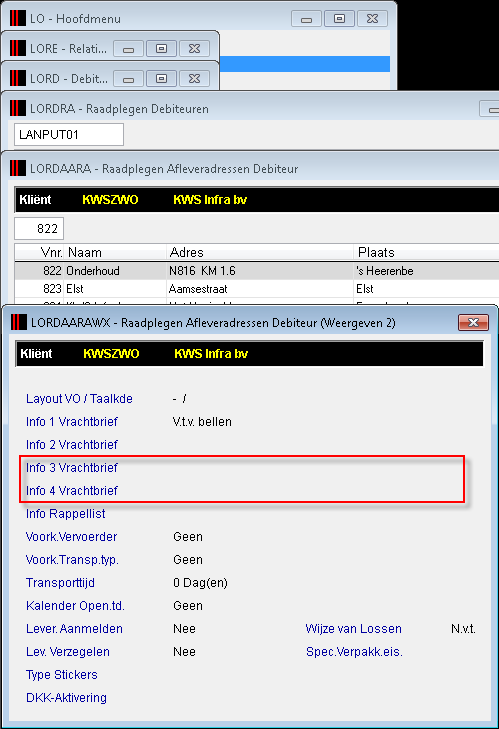This screenshot has height=729, width=499.
Task: Restore the LORD Debit window
Action: 161,79
